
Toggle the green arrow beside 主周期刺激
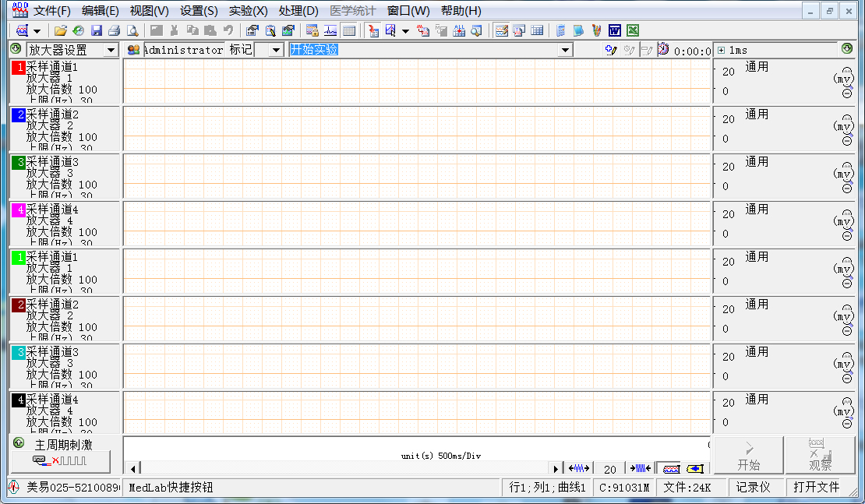[x=19, y=443]
